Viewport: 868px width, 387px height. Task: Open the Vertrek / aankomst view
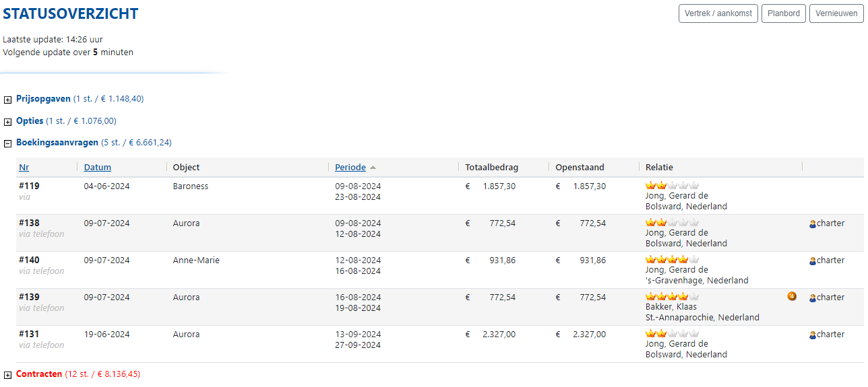coord(718,13)
